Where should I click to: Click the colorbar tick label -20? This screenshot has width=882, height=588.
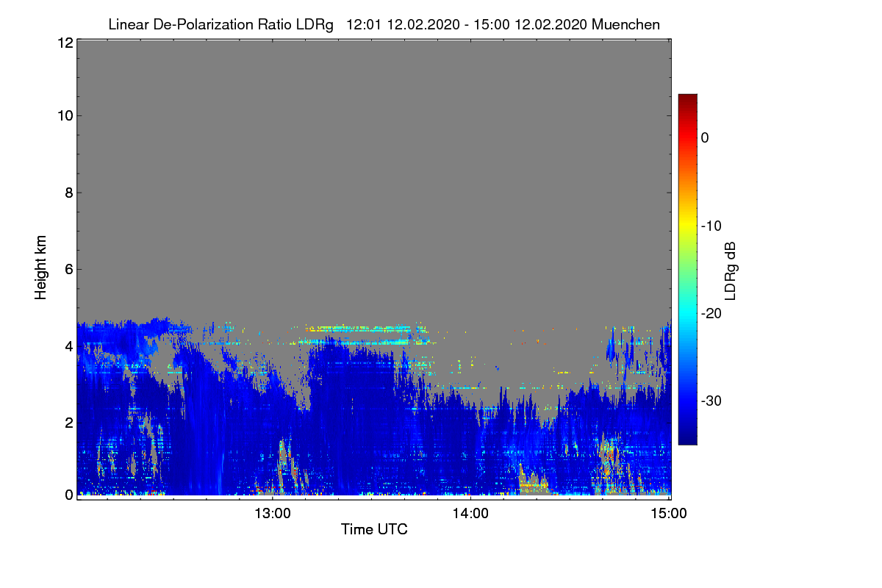(x=711, y=313)
